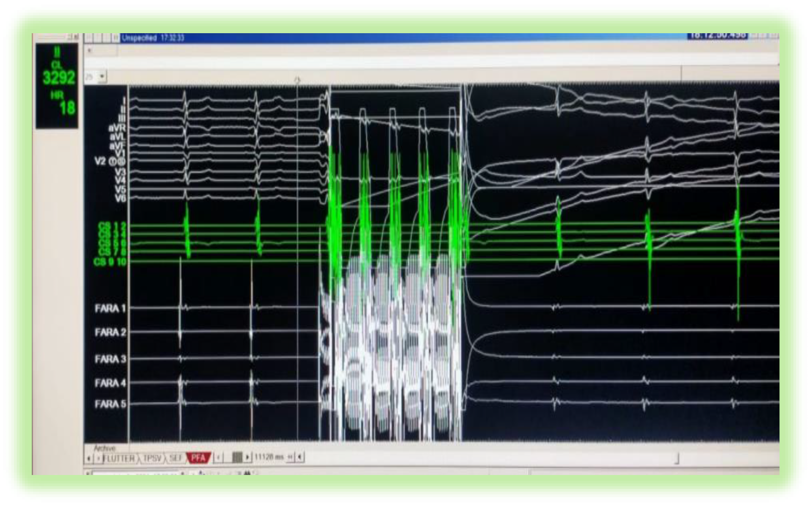Click the tab scroll-left arrow before FLUTTER
Image resolution: width=812 pixels, height=505 pixels.
tap(89, 458)
